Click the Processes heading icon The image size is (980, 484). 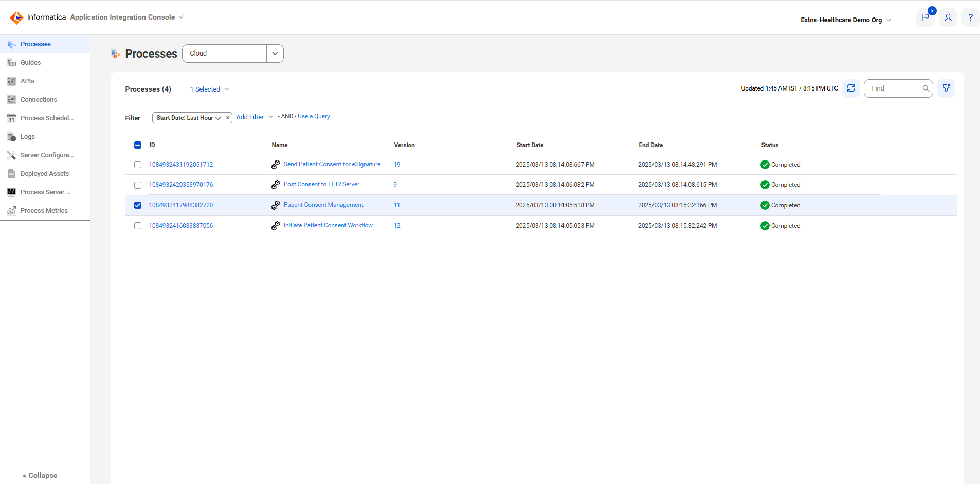coord(115,53)
